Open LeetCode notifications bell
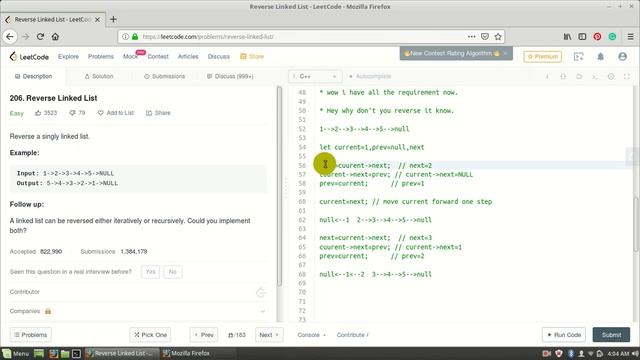The image size is (640, 360). click(600, 57)
